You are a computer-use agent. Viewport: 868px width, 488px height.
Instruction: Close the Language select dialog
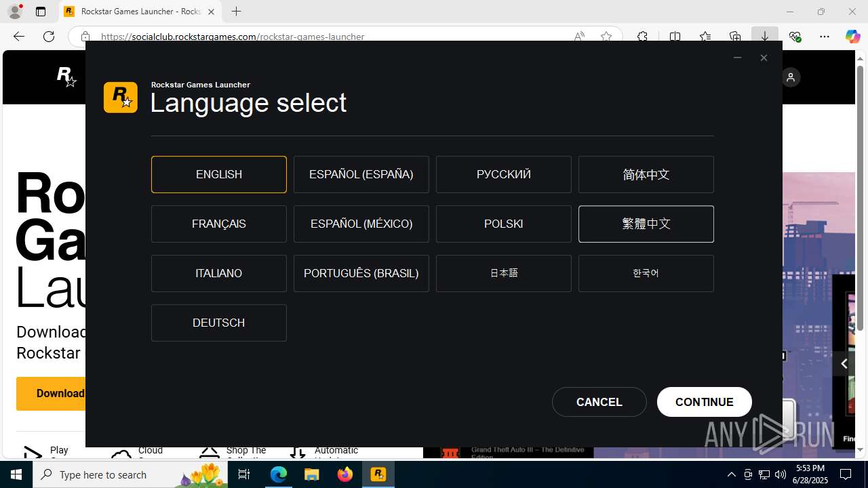pyautogui.click(x=764, y=58)
